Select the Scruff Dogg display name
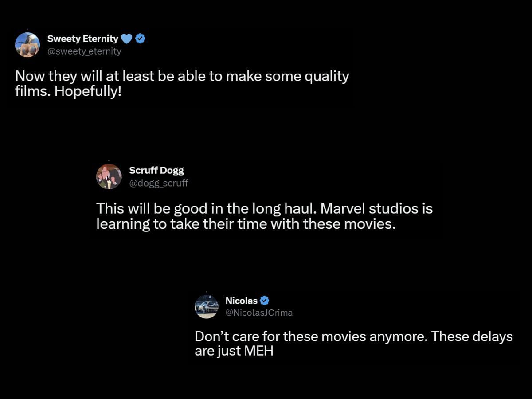The image size is (532, 399). coord(156,170)
